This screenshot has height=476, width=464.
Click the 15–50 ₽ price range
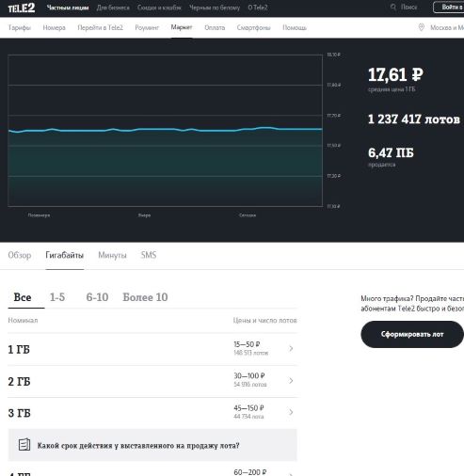pyautogui.click(x=247, y=344)
